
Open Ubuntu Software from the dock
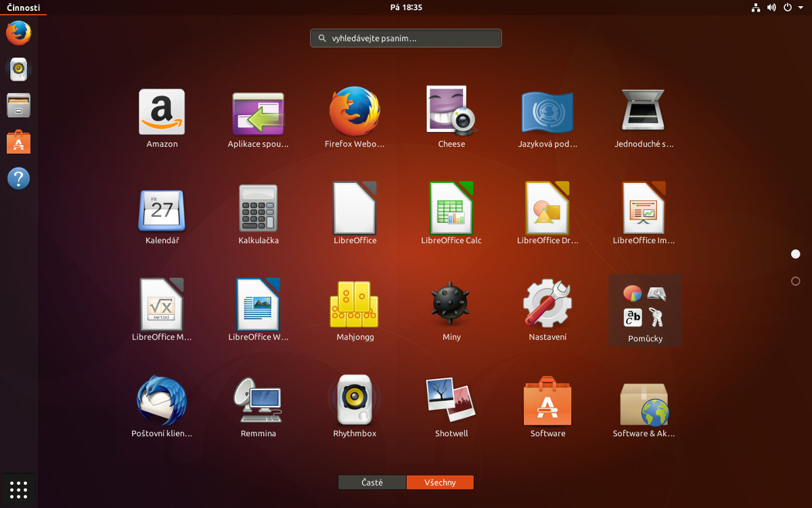point(18,142)
